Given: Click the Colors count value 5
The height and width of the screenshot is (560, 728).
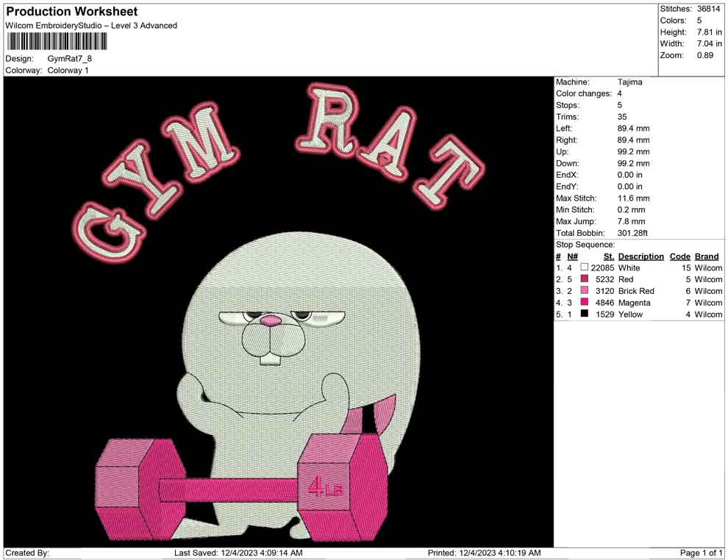Looking at the screenshot, I should coord(699,19).
